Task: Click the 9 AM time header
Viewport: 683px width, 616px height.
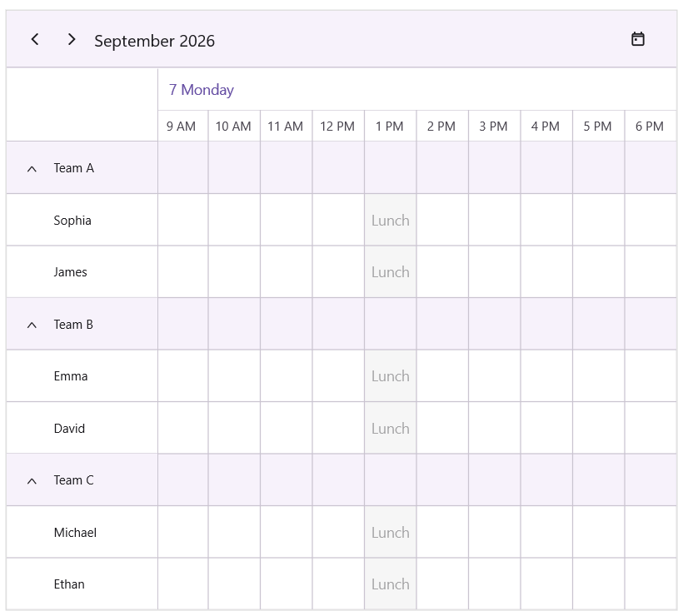Action: [x=183, y=126]
